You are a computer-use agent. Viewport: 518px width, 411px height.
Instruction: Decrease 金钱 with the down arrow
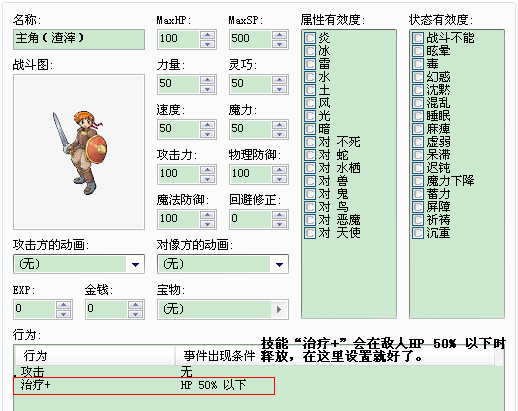(x=135, y=314)
